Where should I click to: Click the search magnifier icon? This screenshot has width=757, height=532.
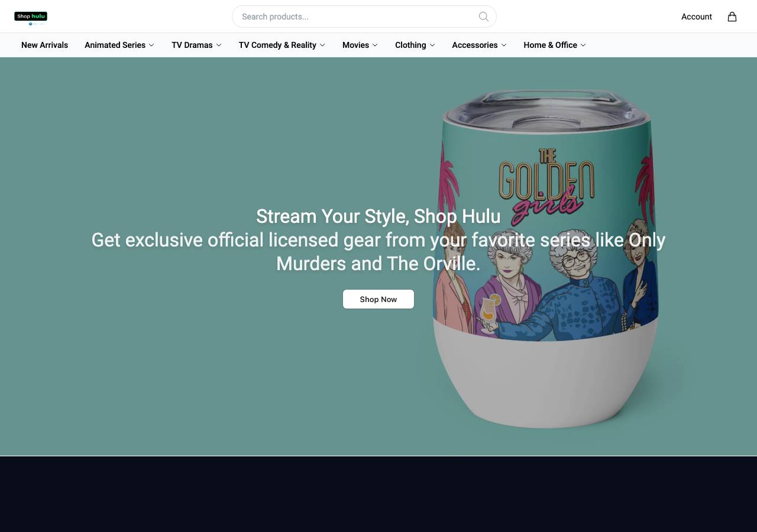point(484,17)
